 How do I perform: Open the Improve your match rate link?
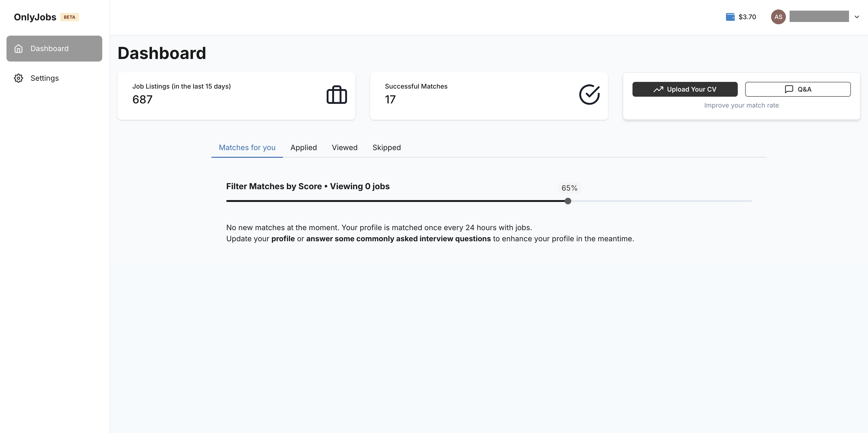tap(741, 105)
